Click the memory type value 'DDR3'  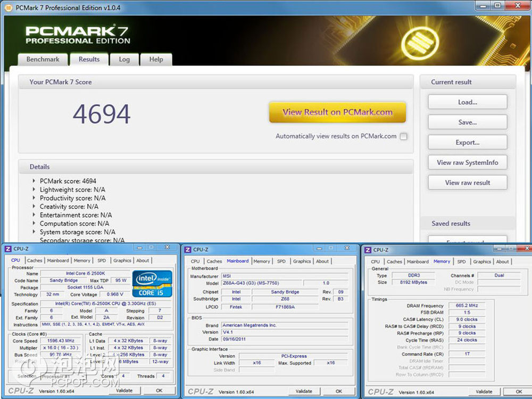tap(414, 276)
